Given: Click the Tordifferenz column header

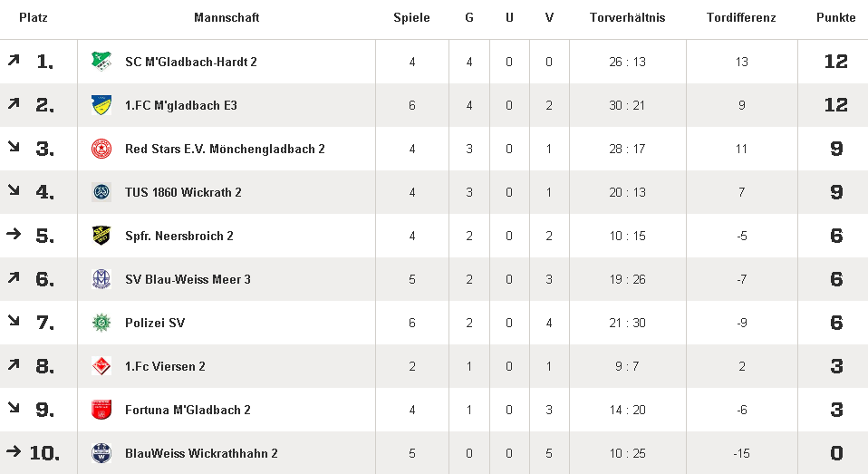Looking at the screenshot, I should coord(741,18).
